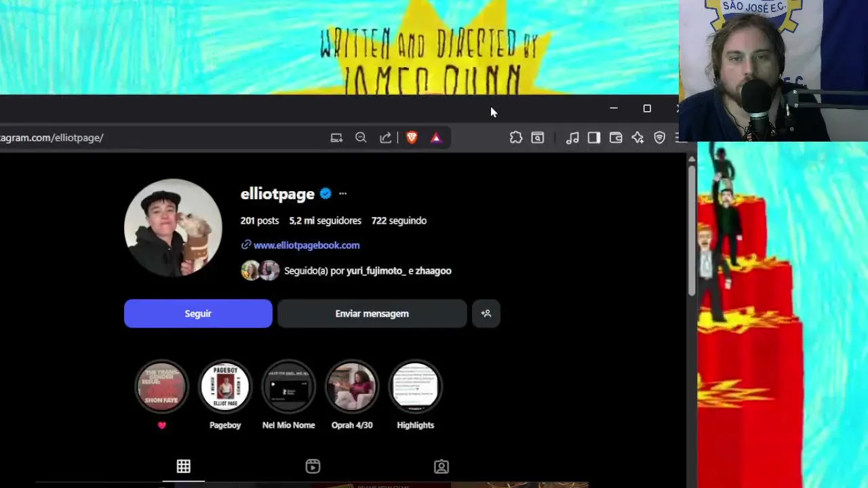868x488 pixels.
Task: Click the 5,2 mi seguidores count
Action: pos(325,221)
